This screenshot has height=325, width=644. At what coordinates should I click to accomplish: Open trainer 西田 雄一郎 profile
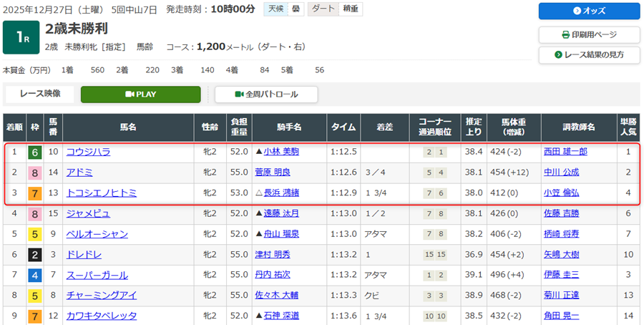[565, 152]
